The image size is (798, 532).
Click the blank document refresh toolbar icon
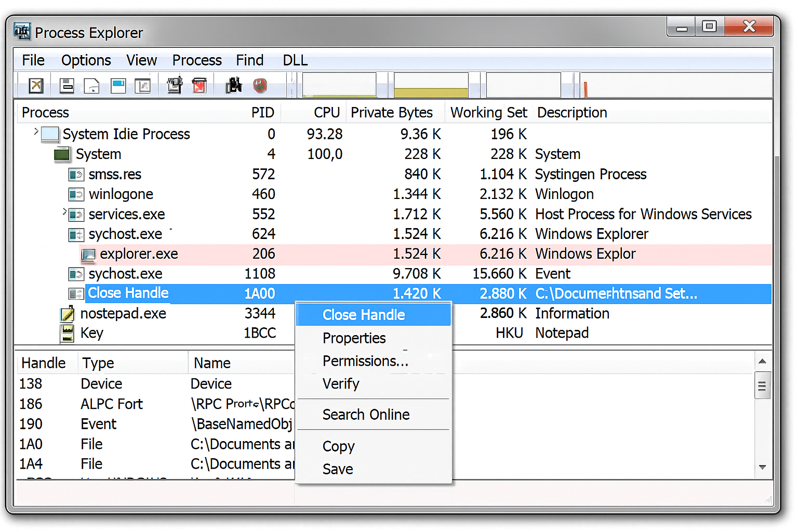(x=91, y=86)
